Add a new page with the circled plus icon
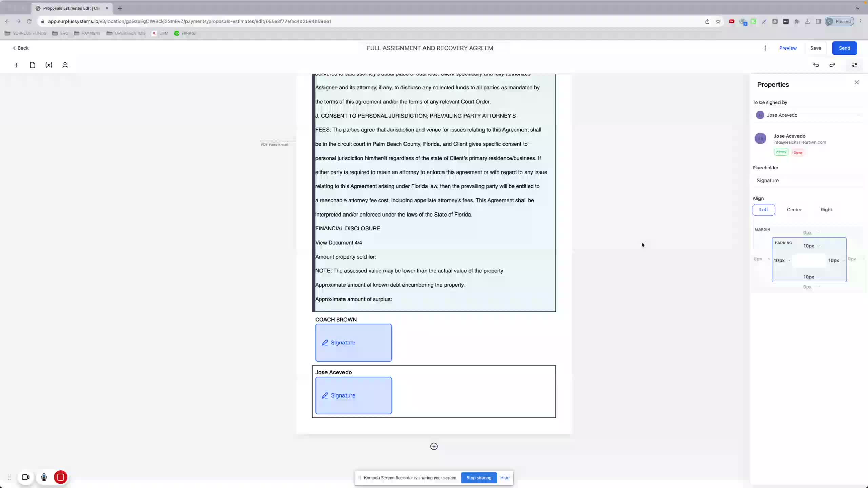The image size is (868, 488). coord(434,446)
